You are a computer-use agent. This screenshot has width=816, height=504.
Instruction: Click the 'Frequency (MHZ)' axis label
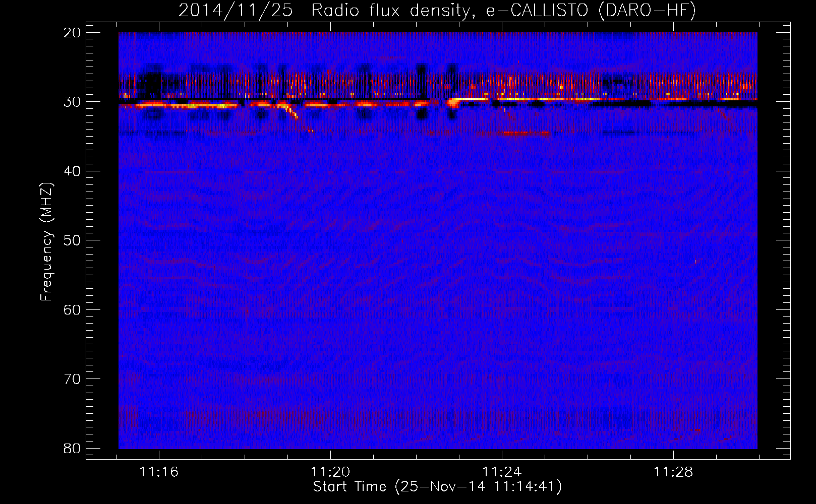click(x=46, y=242)
